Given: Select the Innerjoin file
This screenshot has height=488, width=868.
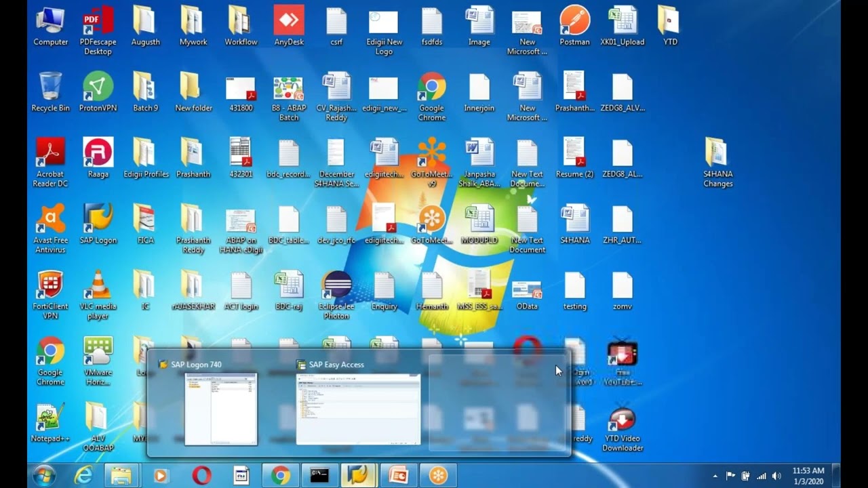Looking at the screenshot, I should click(479, 93).
